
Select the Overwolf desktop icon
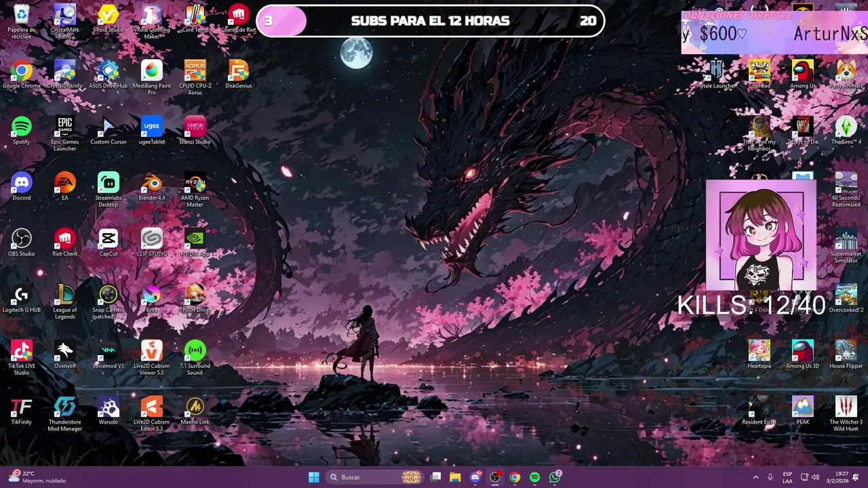(65, 351)
